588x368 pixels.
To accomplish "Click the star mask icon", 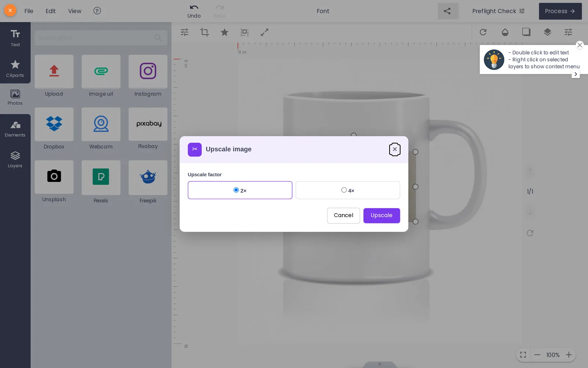I will pyautogui.click(x=225, y=32).
